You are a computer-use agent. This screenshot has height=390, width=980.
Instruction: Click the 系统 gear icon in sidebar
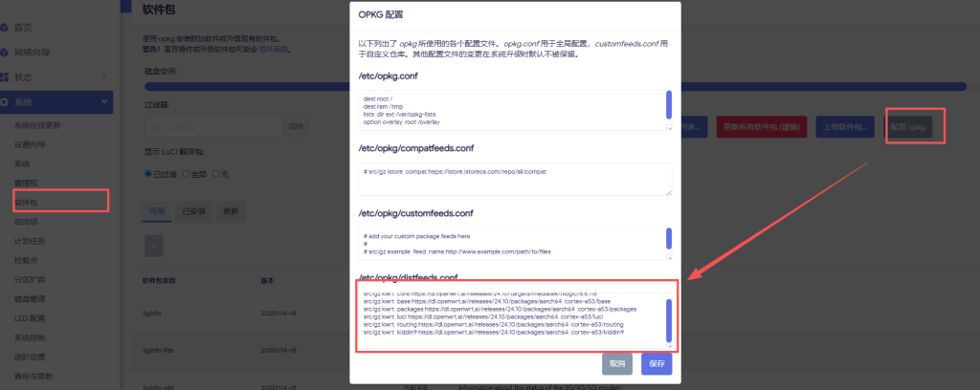(5, 102)
